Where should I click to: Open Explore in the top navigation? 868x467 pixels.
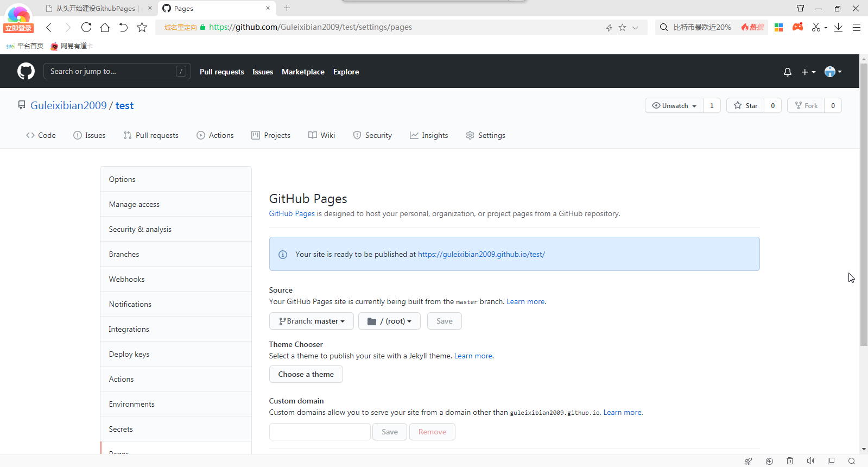[346, 72]
